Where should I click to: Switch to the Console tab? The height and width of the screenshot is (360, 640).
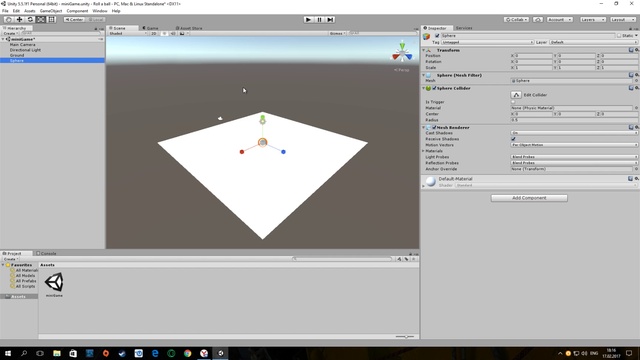click(x=46, y=253)
